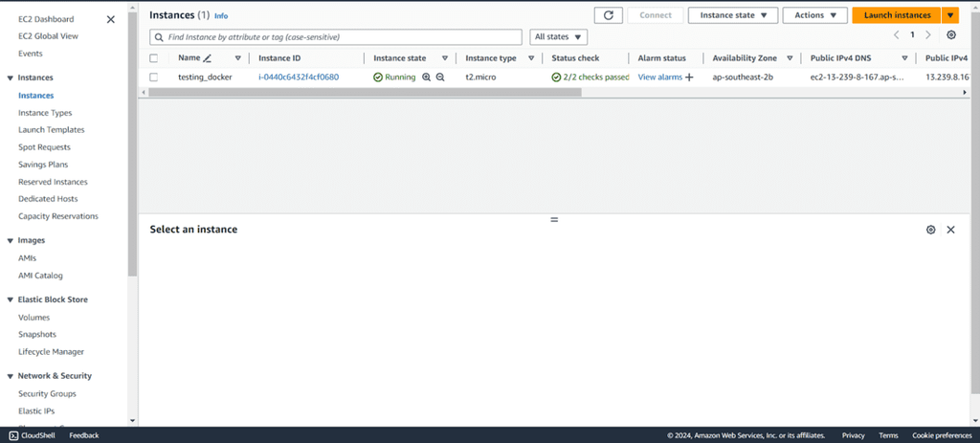Open Privacy link in footer

pyautogui.click(x=853, y=435)
